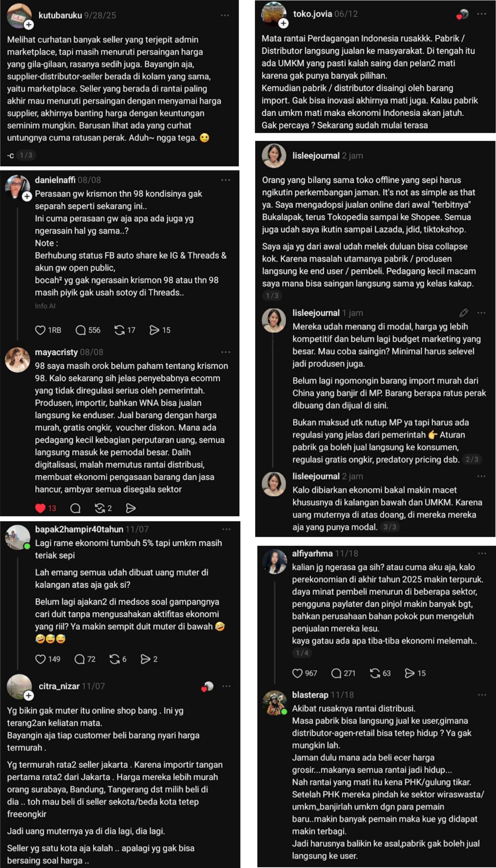Expand the three-dot menu on blasterap's reply
The width and height of the screenshot is (496, 868).
click(482, 695)
